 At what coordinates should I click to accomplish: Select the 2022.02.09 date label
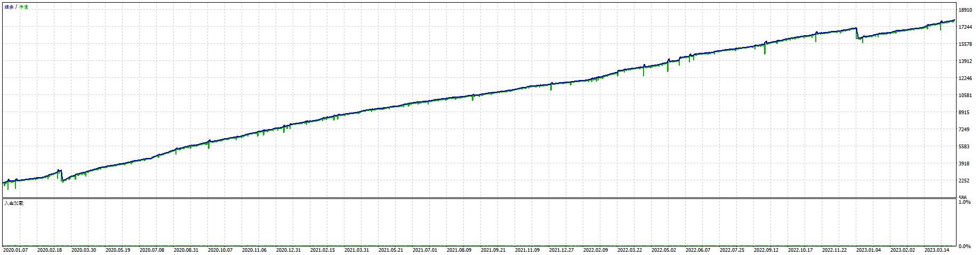coord(596,250)
